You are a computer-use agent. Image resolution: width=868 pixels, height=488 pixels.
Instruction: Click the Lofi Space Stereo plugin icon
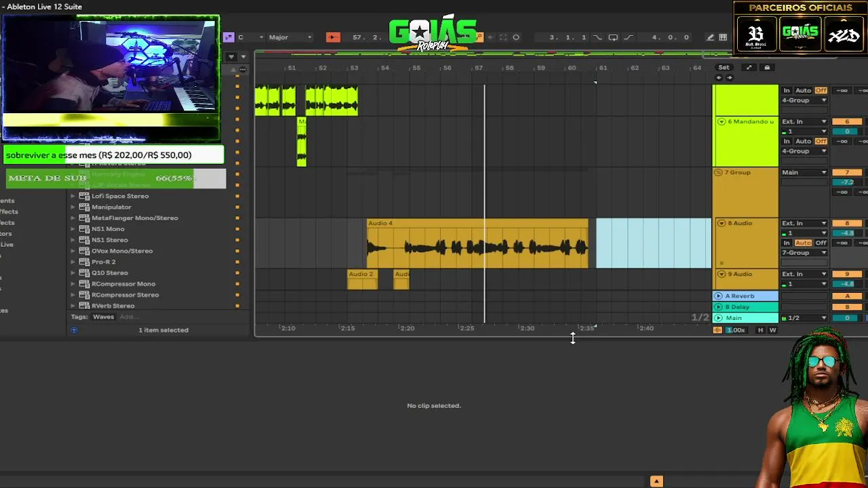pyautogui.click(x=84, y=197)
